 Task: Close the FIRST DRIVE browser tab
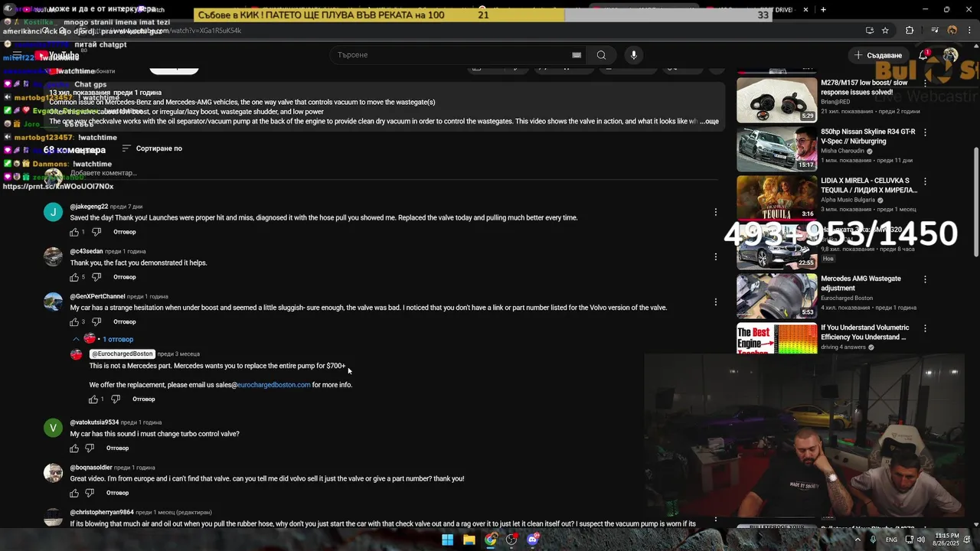pyautogui.click(x=805, y=10)
